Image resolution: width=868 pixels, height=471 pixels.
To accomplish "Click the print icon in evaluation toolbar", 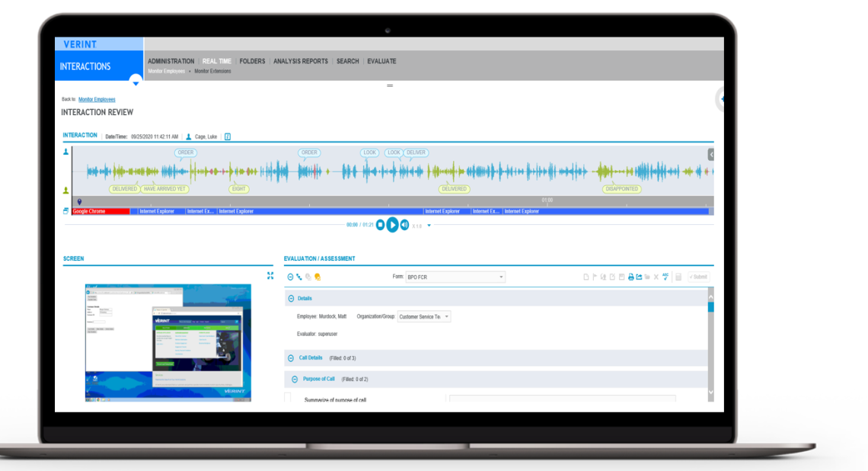I will pyautogui.click(x=630, y=277).
